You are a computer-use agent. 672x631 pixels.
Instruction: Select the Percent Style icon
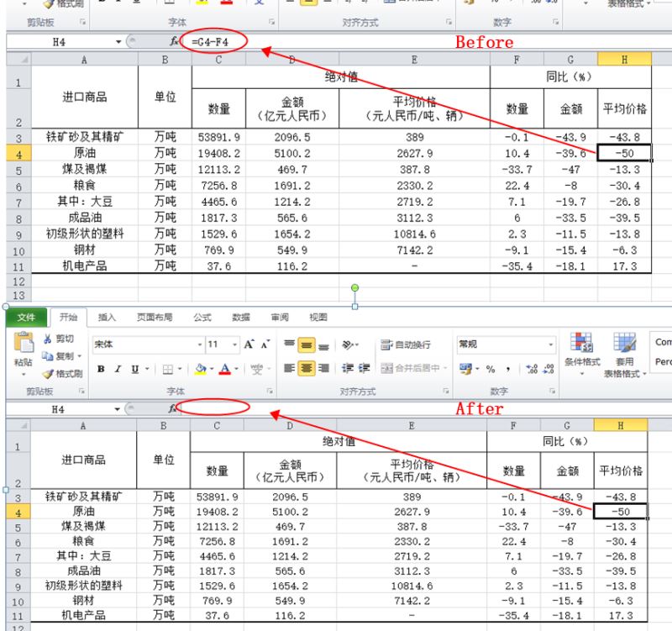coord(491,367)
